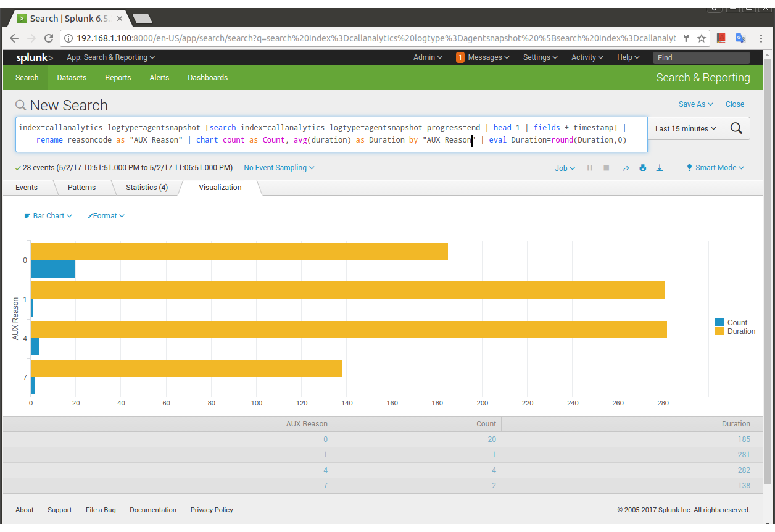775x532 pixels.
Task: Click the Share job arrow icon
Action: point(626,168)
